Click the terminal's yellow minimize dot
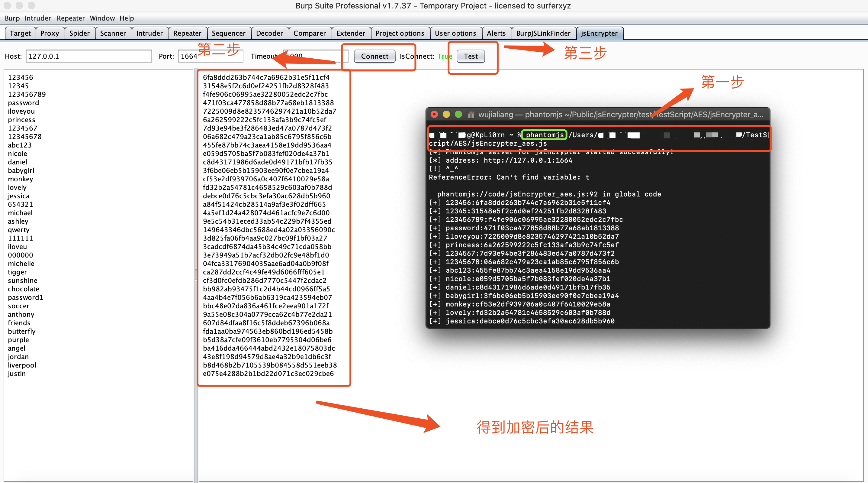This screenshot has height=483, width=868. click(446, 114)
